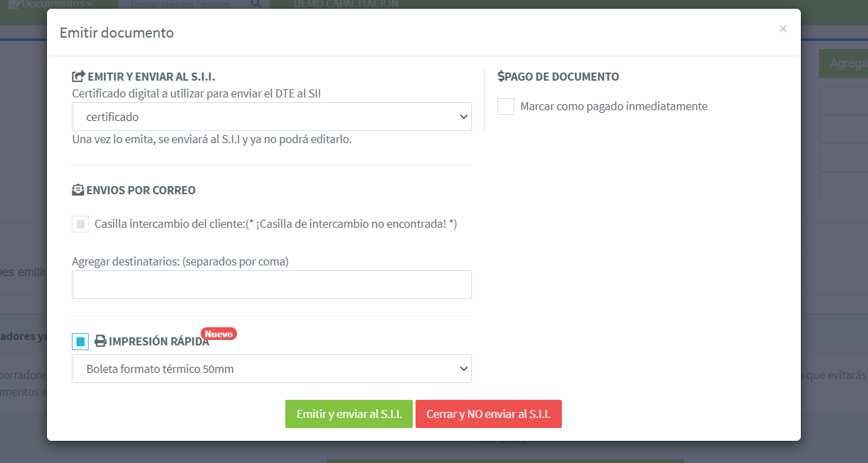Viewport: 868px width, 463px height.
Task: Click the Buscar clientes search box
Action: 181,4
